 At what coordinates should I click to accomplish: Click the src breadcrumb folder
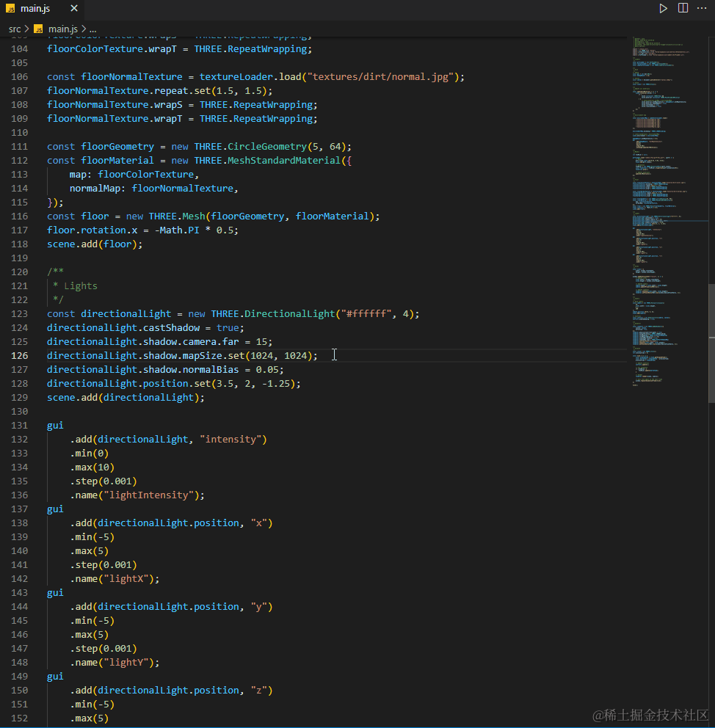point(15,29)
